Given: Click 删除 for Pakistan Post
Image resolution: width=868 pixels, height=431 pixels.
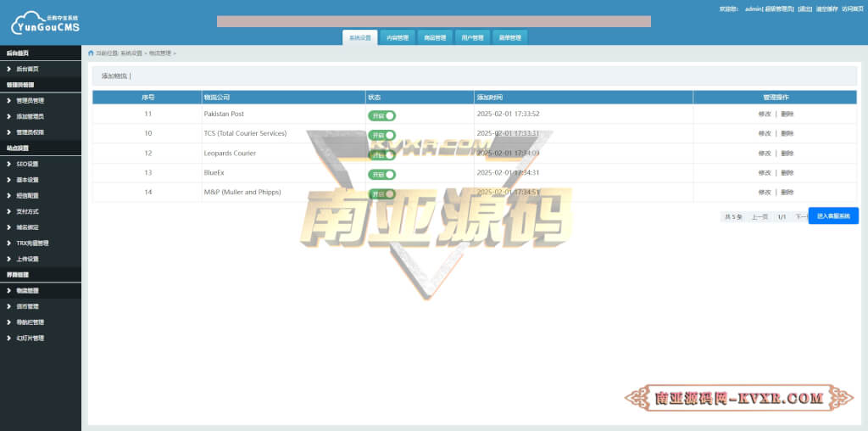Looking at the screenshot, I should click(787, 115).
